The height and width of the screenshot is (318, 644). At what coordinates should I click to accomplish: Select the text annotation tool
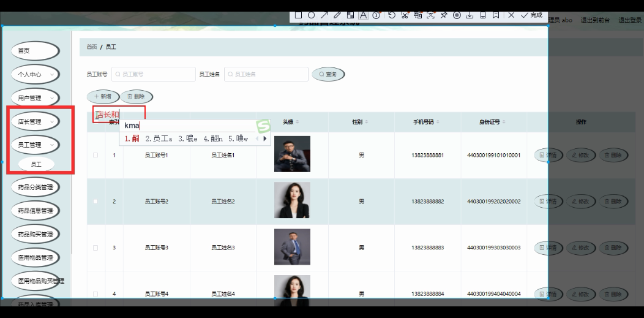[363, 15]
